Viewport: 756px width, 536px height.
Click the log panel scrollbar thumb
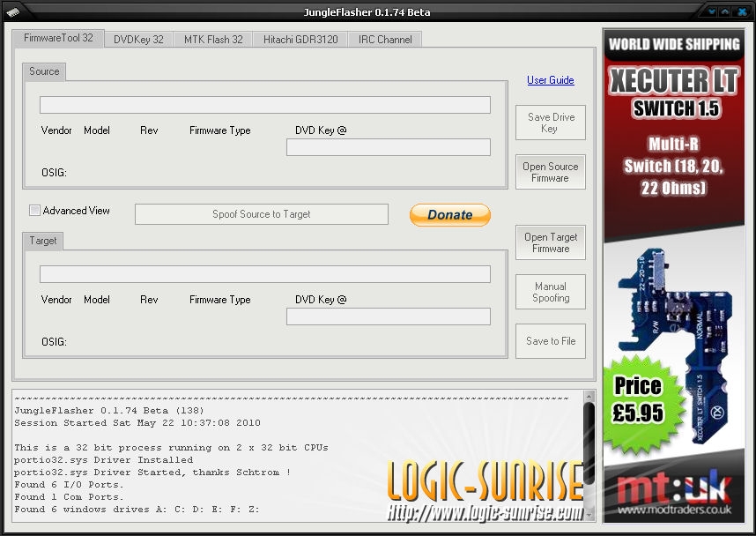(589, 443)
